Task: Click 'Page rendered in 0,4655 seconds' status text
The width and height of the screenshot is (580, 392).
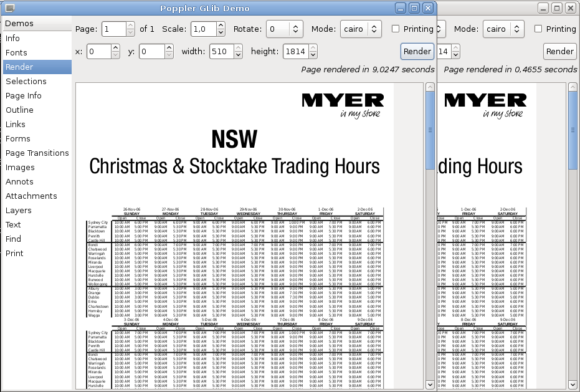Action: coord(510,70)
